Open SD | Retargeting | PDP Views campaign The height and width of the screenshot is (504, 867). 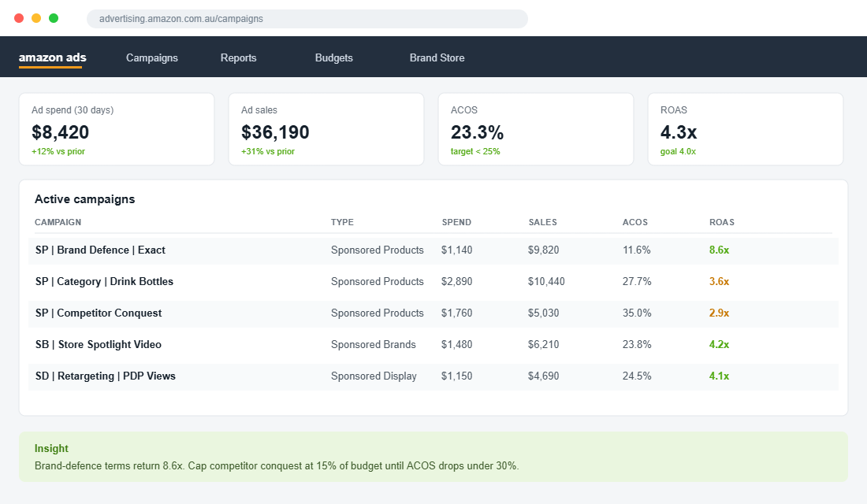105,376
